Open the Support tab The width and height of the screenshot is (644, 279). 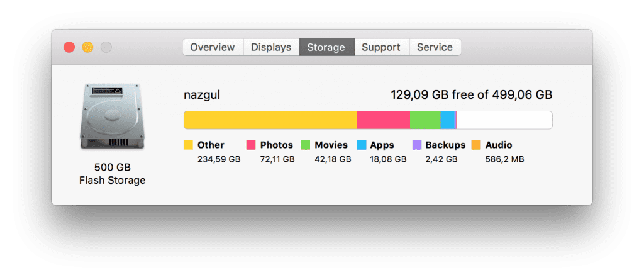pos(382,47)
